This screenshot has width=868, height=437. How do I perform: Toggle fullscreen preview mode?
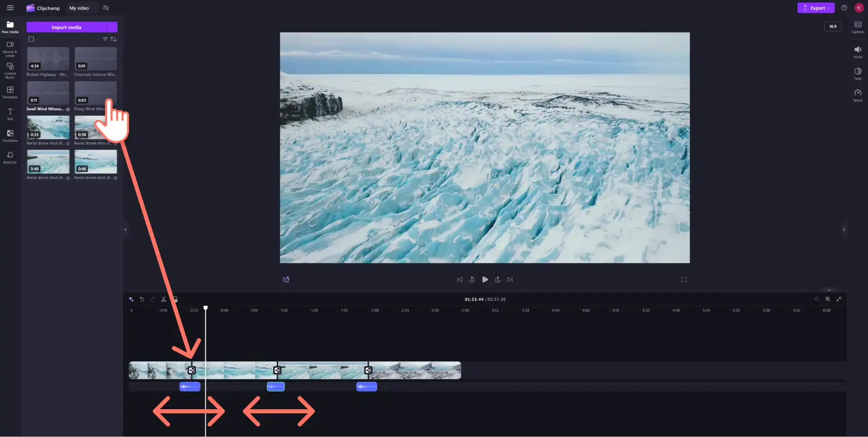point(684,279)
